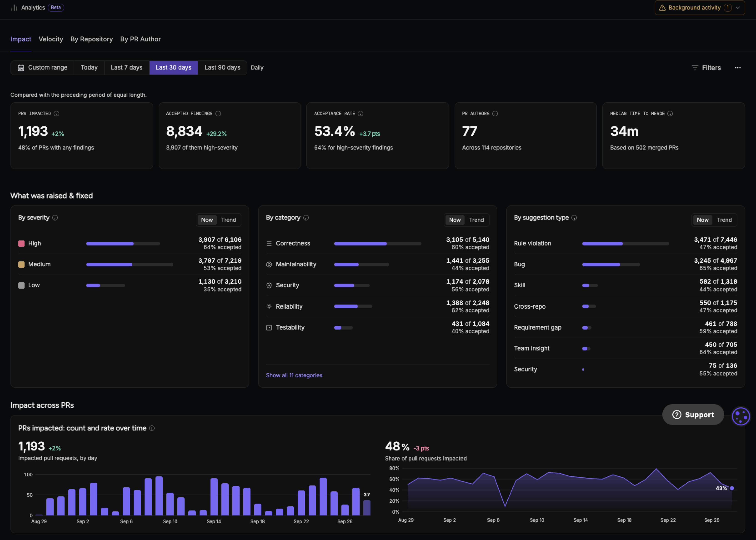Open the calendar icon in Custom range
Viewport: 756px width, 540px height.
pyautogui.click(x=21, y=67)
